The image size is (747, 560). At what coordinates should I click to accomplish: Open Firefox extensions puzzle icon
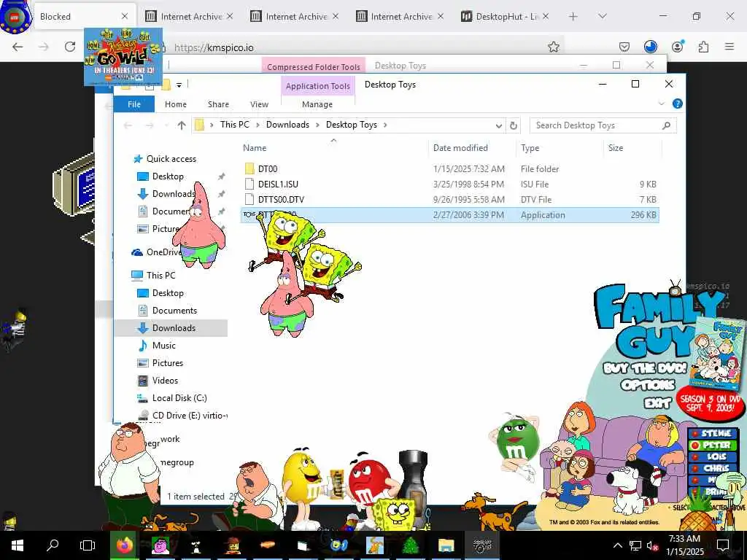(703, 47)
